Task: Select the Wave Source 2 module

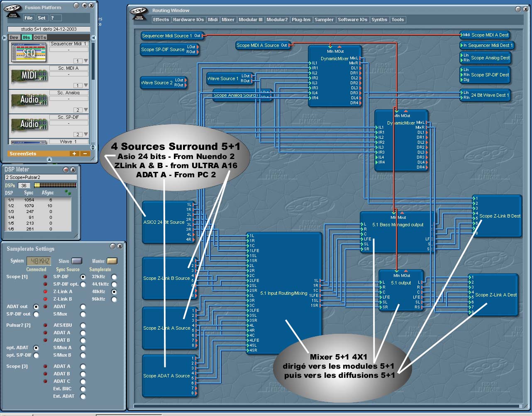Action: tap(164, 82)
